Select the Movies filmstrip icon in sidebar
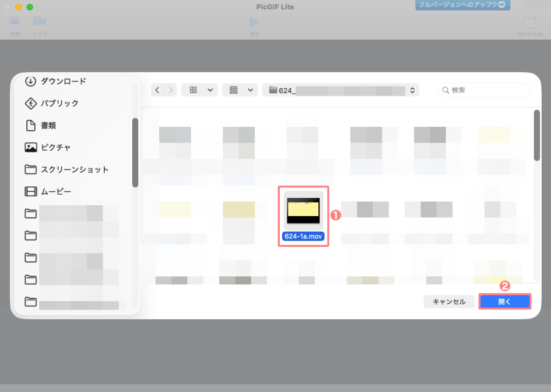 31,192
